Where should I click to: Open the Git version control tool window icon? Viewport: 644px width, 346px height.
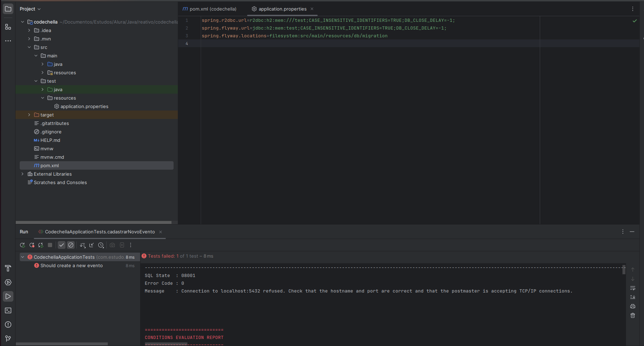tap(8, 339)
